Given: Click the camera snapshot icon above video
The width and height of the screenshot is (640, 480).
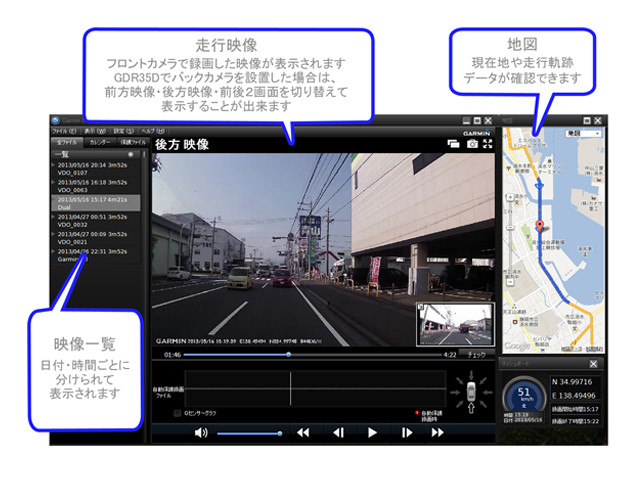Looking at the screenshot, I should point(472,144).
